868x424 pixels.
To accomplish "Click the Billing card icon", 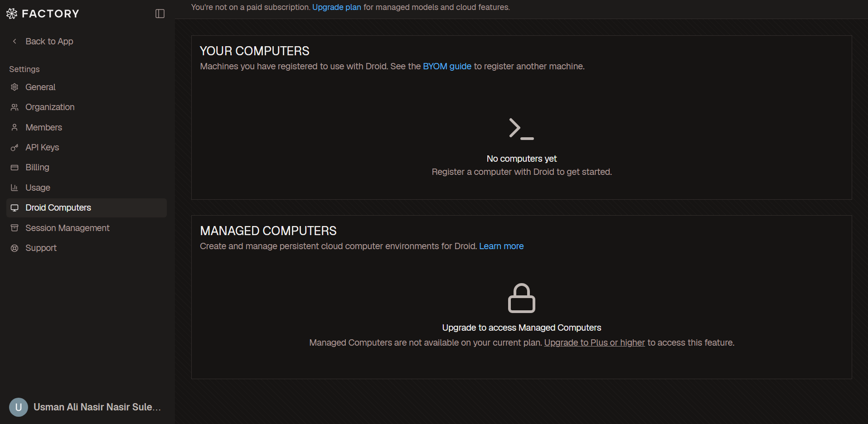I will 15,168.
